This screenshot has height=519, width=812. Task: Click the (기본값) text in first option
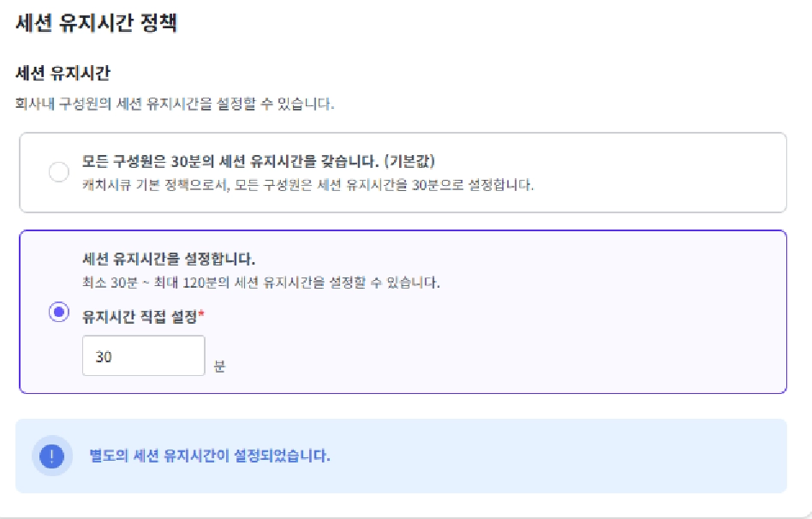tap(409, 162)
